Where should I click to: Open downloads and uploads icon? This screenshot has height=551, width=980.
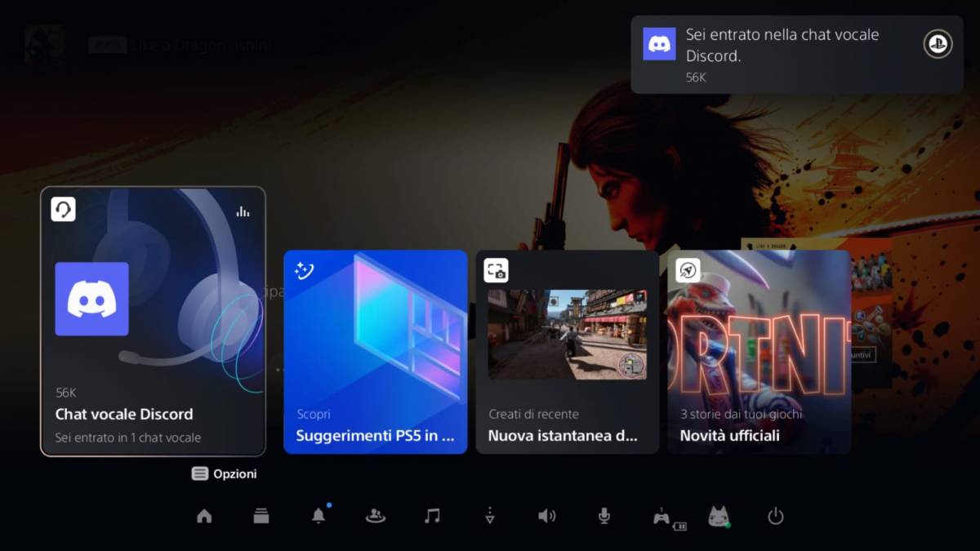pos(489,516)
